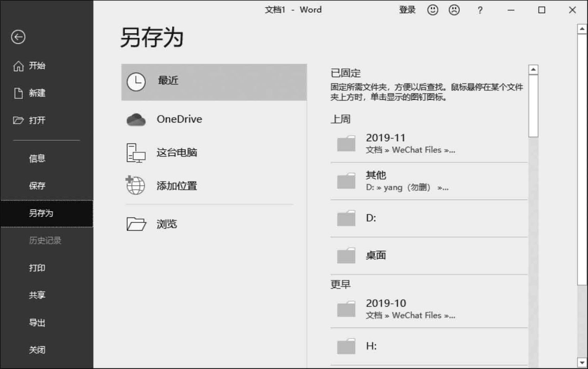Screen dimensions: 588x369
Task: Click the OneDrive cloud icon
Action: (136, 119)
